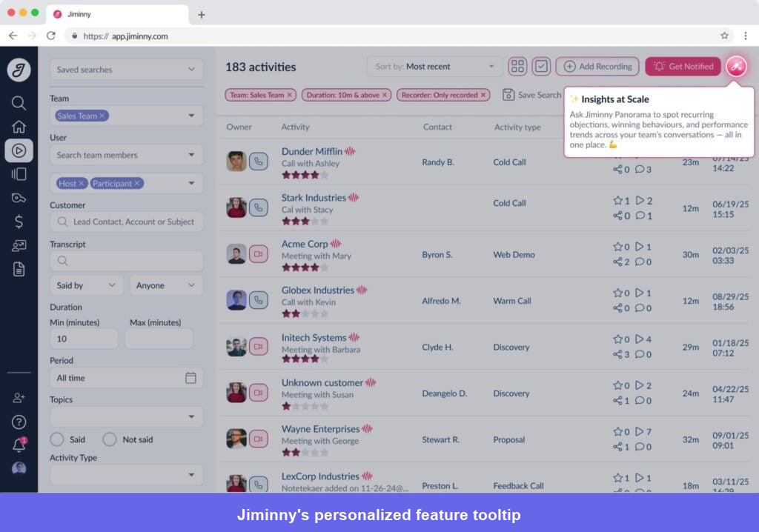Bookmark this page with the star icon
Viewport: 759px width, 532px height.
pyautogui.click(x=724, y=36)
